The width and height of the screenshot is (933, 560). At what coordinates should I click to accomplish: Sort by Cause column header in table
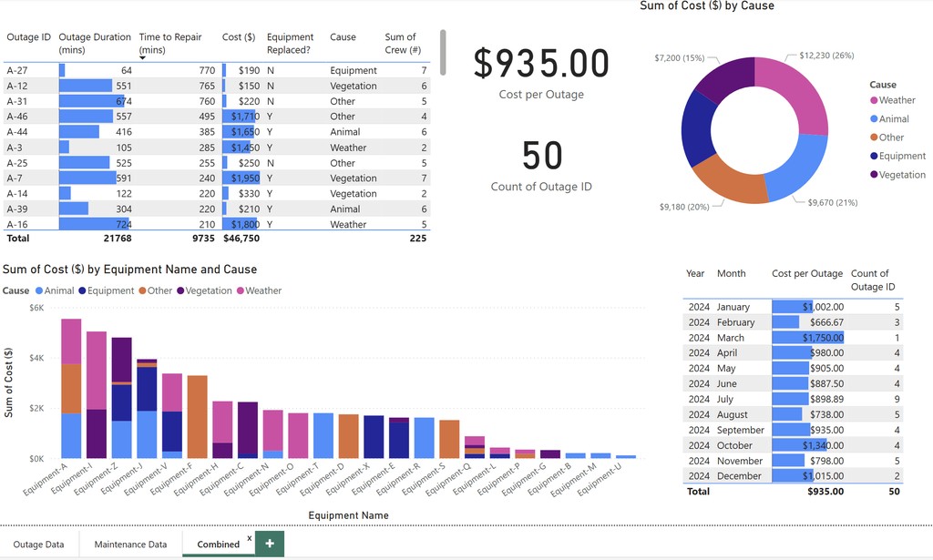(x=343, y=36)
